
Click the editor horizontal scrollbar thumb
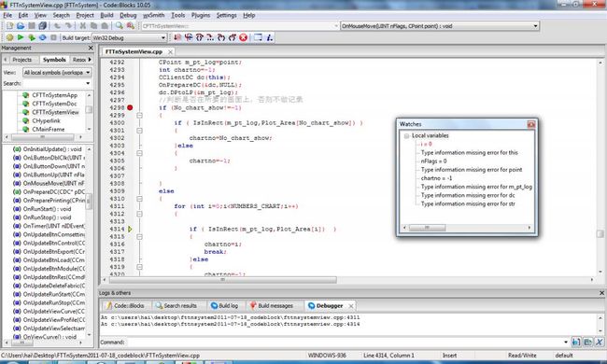(222, 279)
